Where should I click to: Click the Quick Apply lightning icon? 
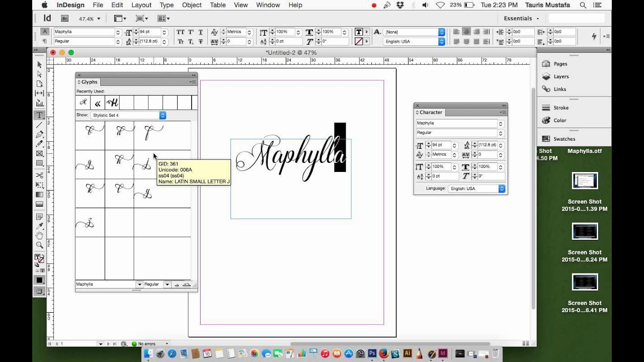[595, 36]
